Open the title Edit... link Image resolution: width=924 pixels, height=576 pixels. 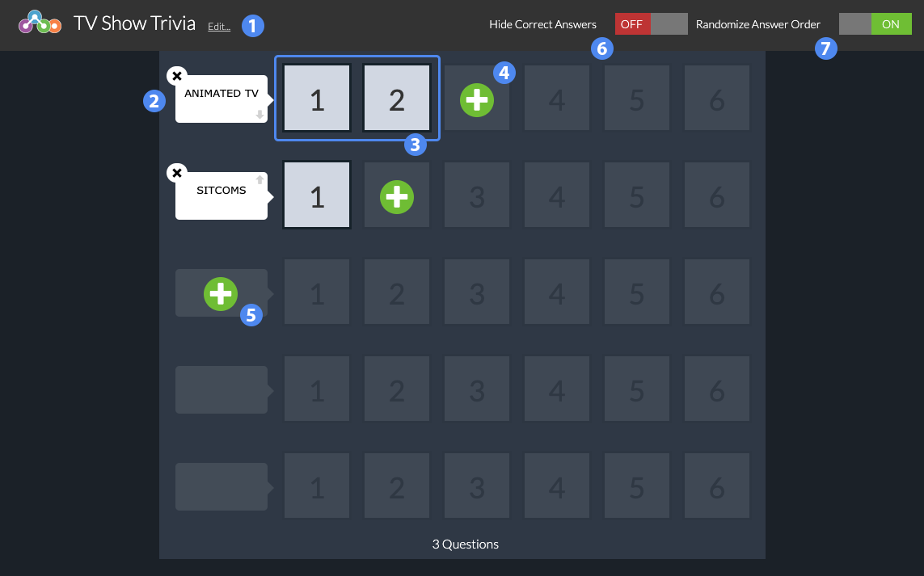(218, 27)
